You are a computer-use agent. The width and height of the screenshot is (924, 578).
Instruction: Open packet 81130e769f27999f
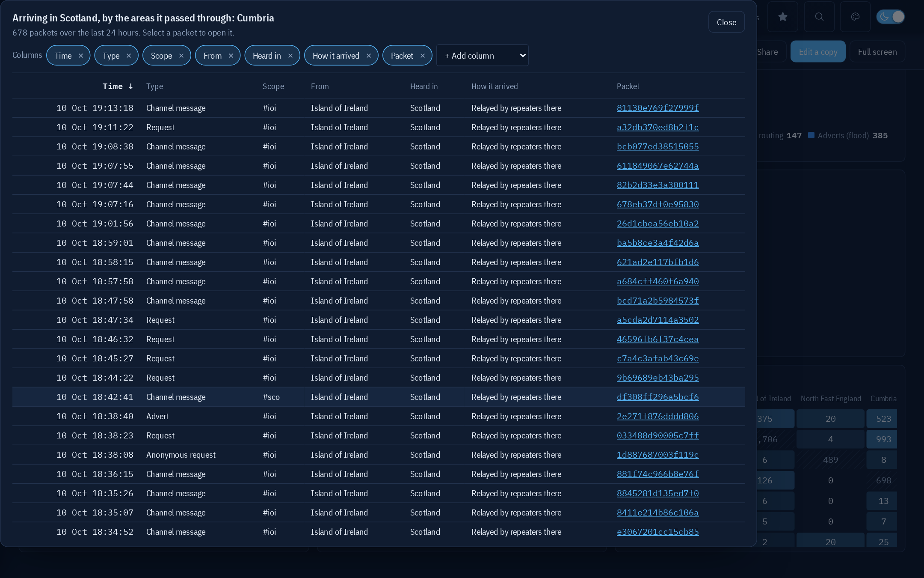[x=657, y=108]
